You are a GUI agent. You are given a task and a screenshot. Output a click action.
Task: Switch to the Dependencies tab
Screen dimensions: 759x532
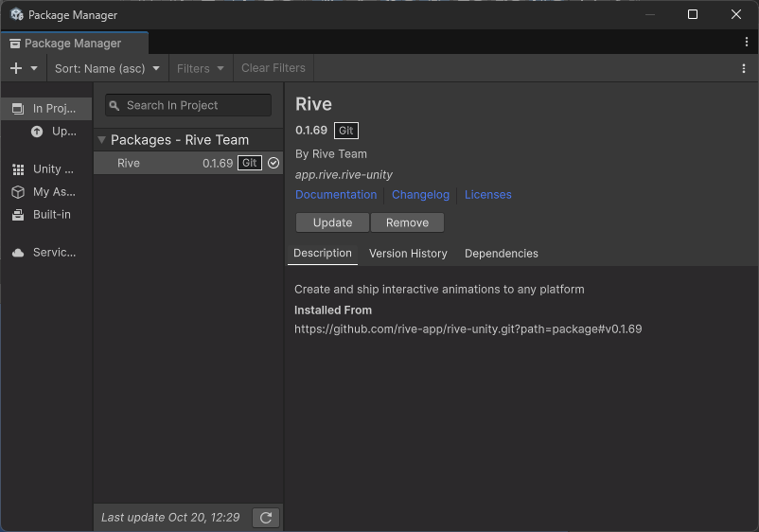pos(501,254)
